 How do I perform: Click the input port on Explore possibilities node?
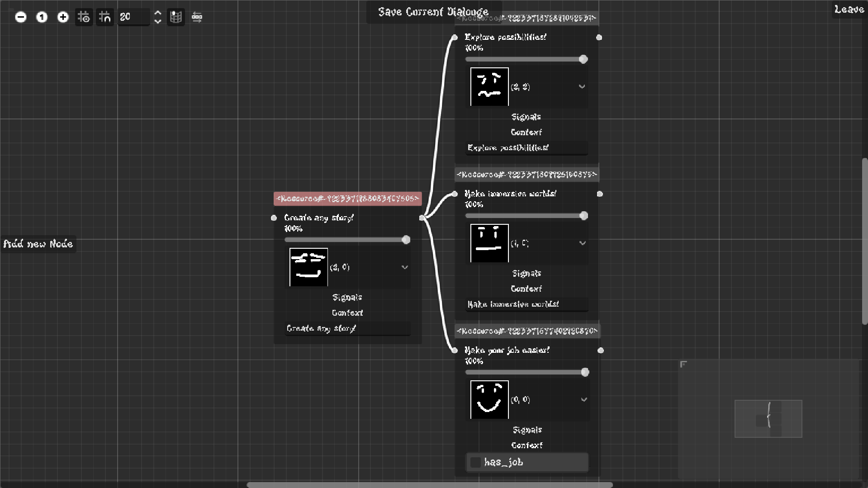pos(455,38)
